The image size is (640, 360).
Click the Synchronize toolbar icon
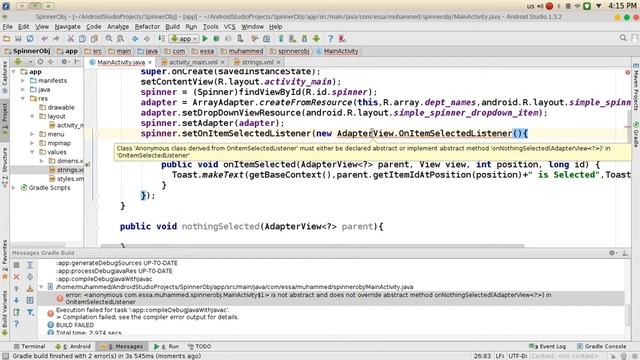point(30,39)
